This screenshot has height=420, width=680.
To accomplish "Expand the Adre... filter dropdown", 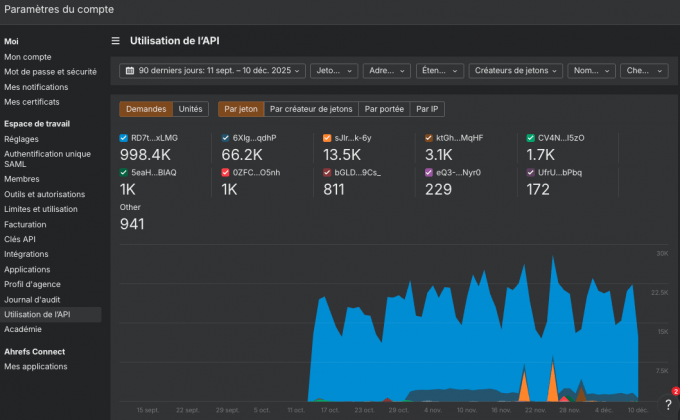I will (387, 71).
